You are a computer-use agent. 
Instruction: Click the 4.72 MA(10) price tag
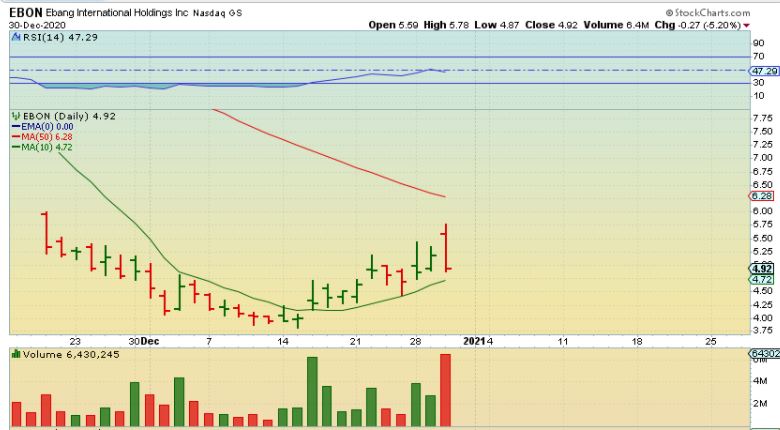(x=762, y=279)
